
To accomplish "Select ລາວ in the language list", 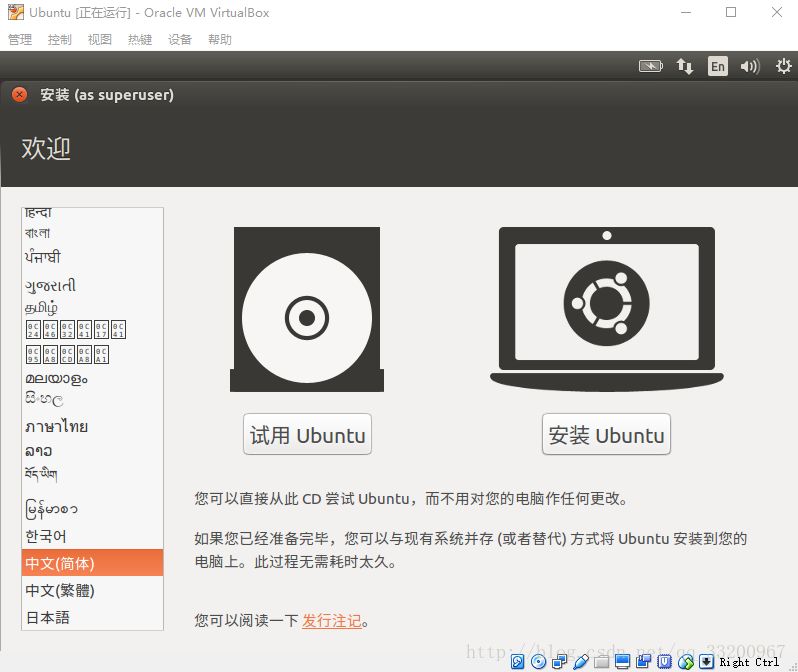I will click(x=92, y=451).
